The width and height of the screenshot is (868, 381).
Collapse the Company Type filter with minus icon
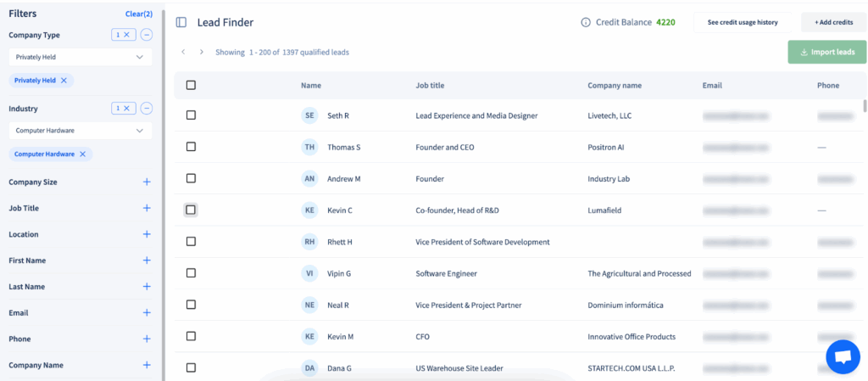coord(147,35)
